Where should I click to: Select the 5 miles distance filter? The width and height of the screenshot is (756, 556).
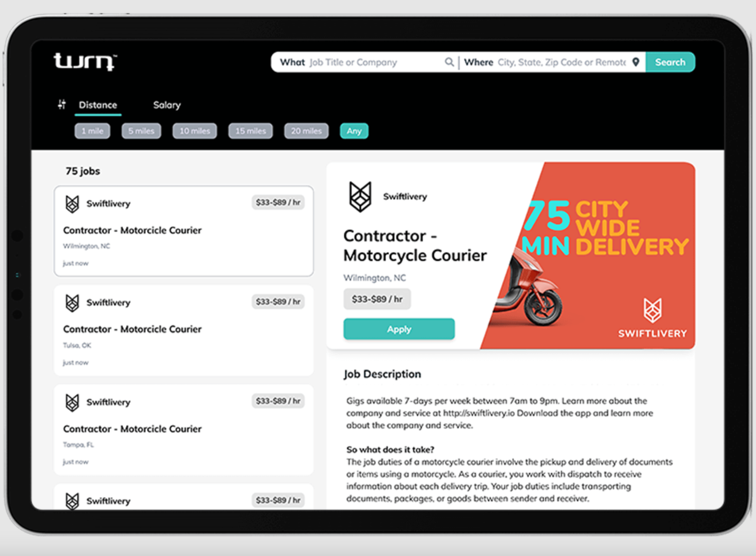tap(141, 131)
